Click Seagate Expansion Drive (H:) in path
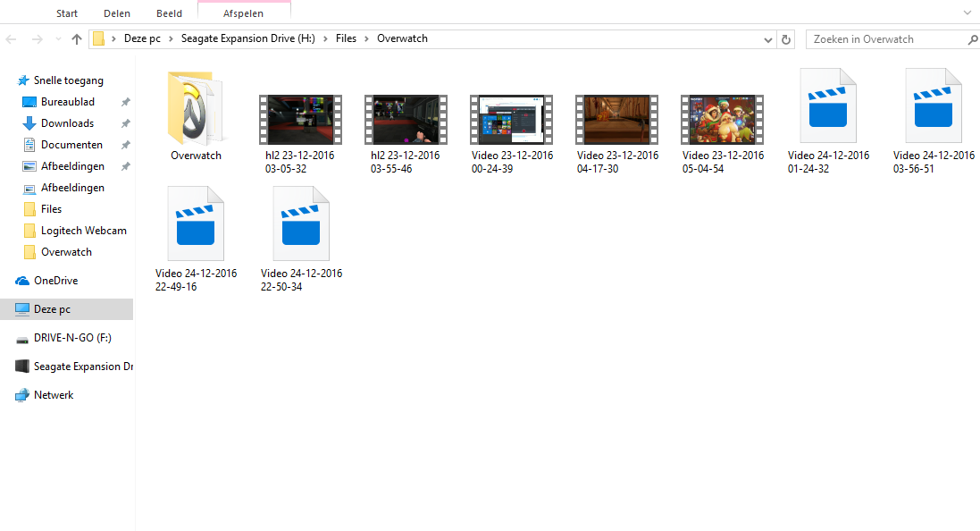This screenshot has width=980, height=531. pos(248,38)
